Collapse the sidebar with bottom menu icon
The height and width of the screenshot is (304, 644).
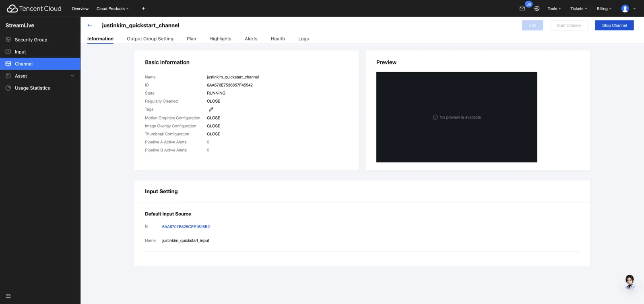click(x=8, y=296)
